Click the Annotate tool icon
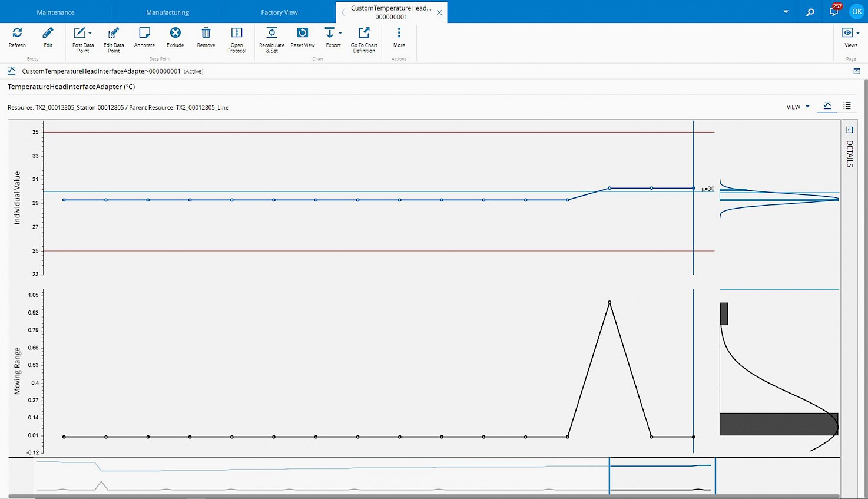The height and width of the screenshot is (499, 868). point(144,33)
